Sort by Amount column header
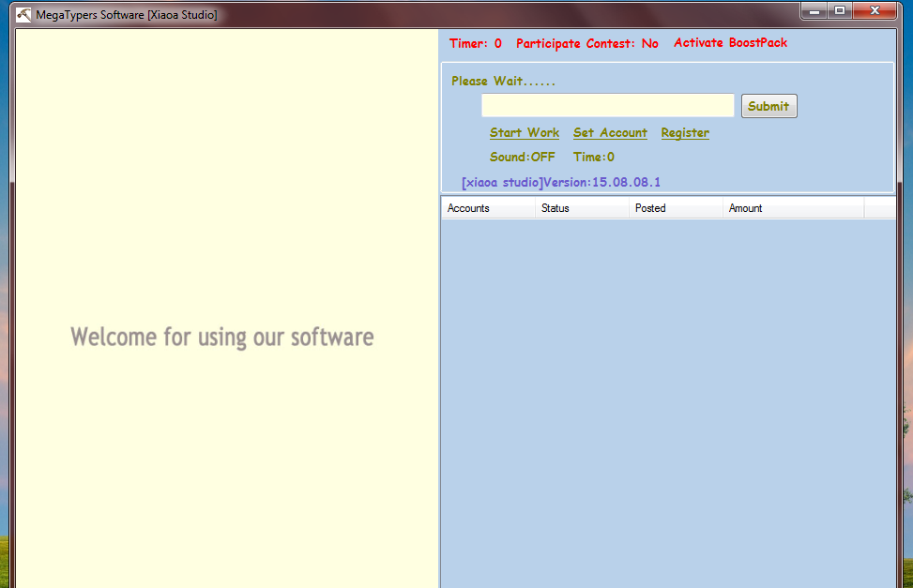Screen dimensions: 913x588 coord(794,208)
